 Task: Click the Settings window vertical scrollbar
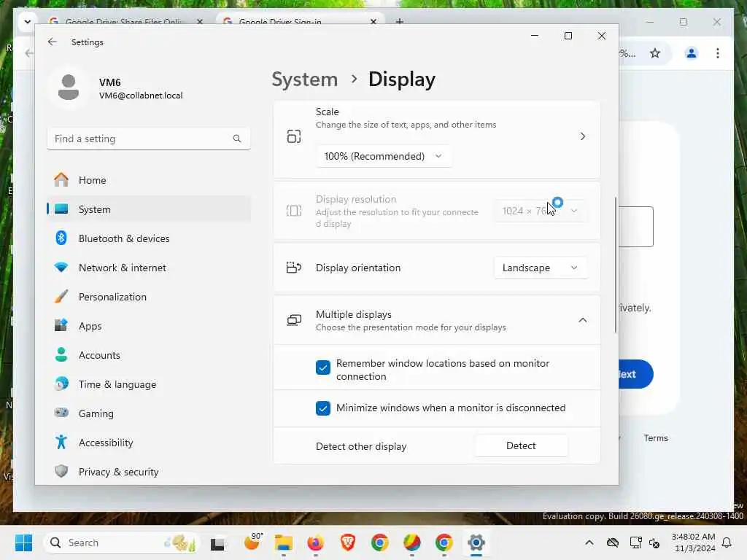click(615, 265)
